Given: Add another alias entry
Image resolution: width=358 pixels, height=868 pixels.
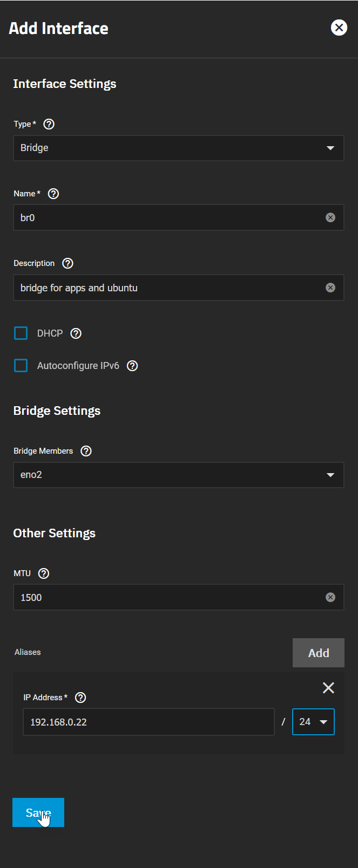Looking at the screenshot, I should coord(318,652).
